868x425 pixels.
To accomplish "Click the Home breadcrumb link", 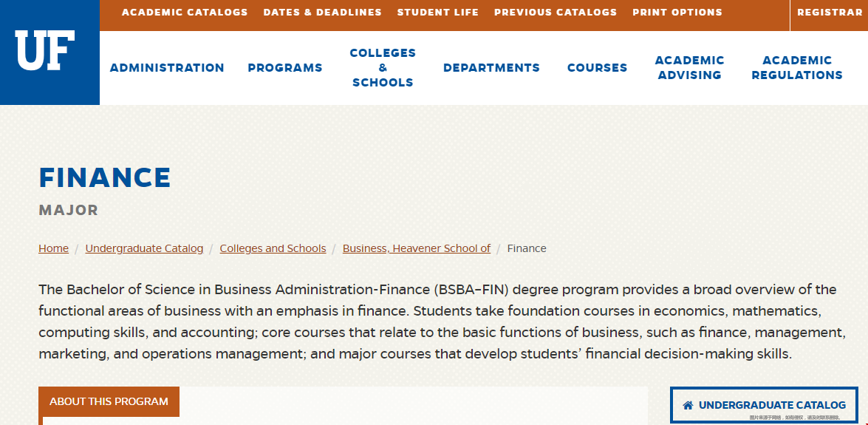I will (x=54, y=249).
